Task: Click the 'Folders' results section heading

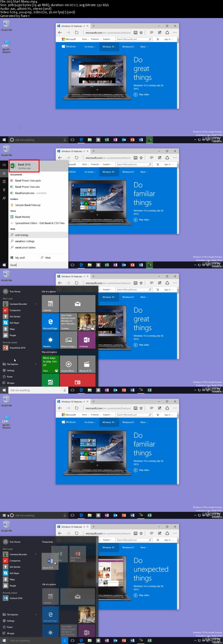Action: point(14,199)
